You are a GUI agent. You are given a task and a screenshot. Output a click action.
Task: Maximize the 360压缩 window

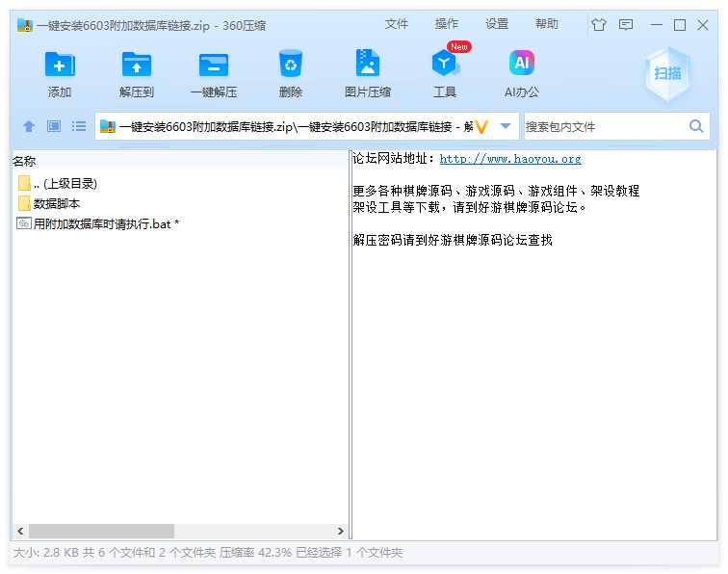(x=679, y=25)
